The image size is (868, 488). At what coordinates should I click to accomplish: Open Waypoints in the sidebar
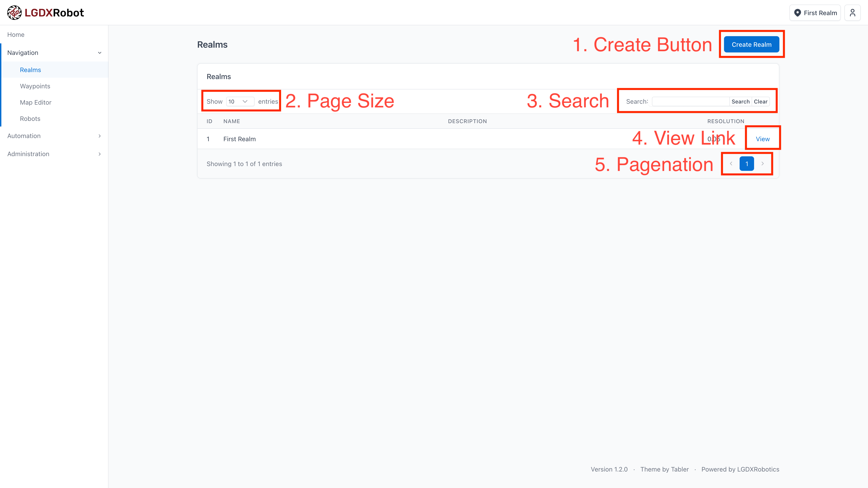(x=35, y=86)
